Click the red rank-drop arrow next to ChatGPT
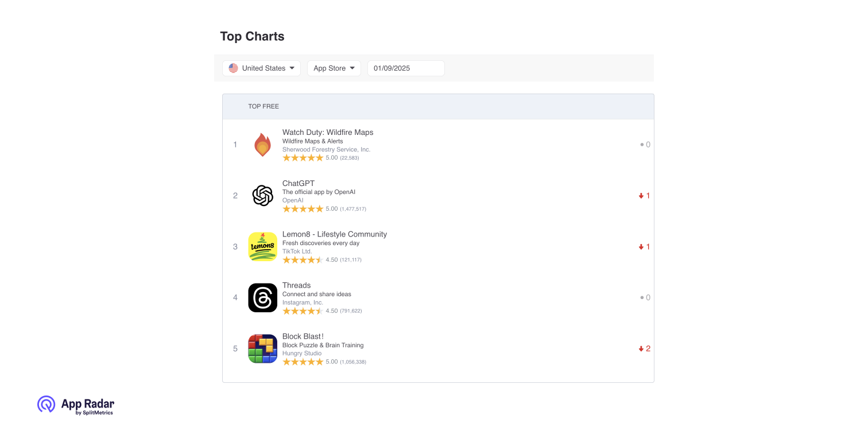 tap(644, 195)
